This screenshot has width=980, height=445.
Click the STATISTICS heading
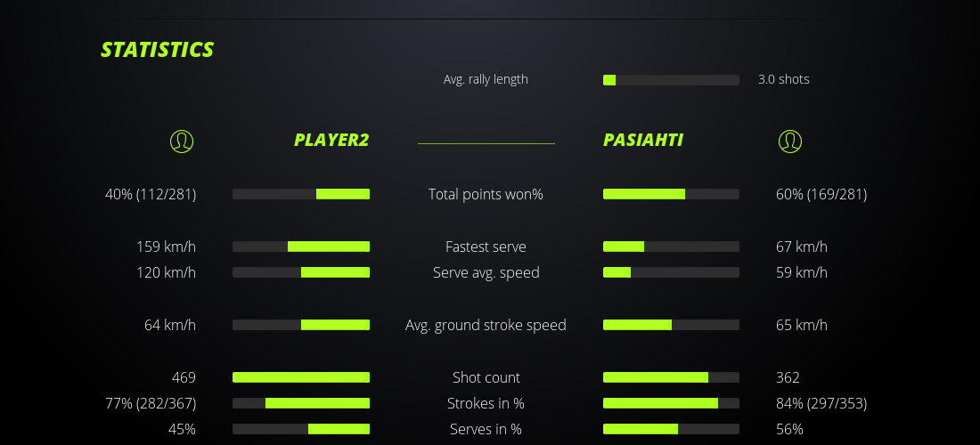(x=158, y=50)
